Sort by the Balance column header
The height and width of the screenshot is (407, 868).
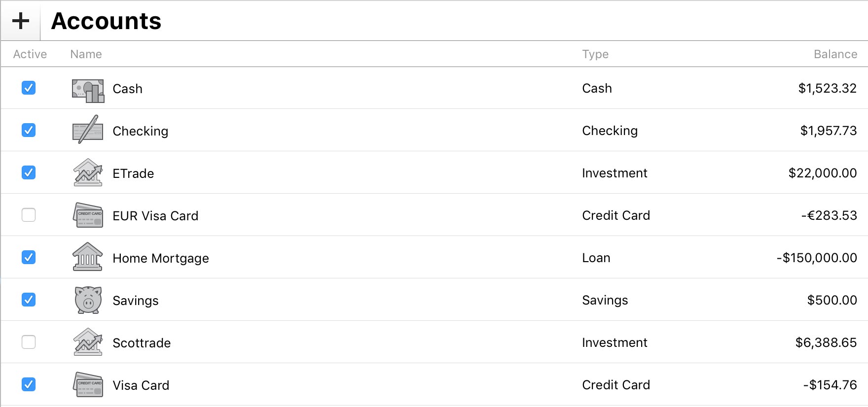[835, 54]
